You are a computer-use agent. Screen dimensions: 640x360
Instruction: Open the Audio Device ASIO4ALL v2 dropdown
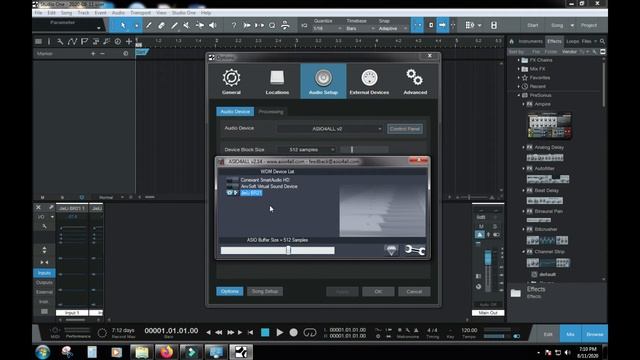[330, 129]
